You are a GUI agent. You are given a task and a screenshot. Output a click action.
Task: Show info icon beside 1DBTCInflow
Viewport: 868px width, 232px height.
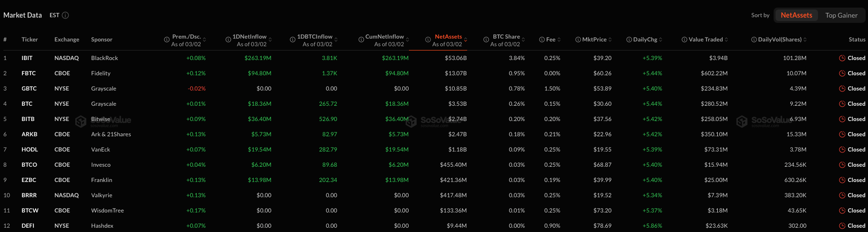pyautogui.click(x=293, y=40)
